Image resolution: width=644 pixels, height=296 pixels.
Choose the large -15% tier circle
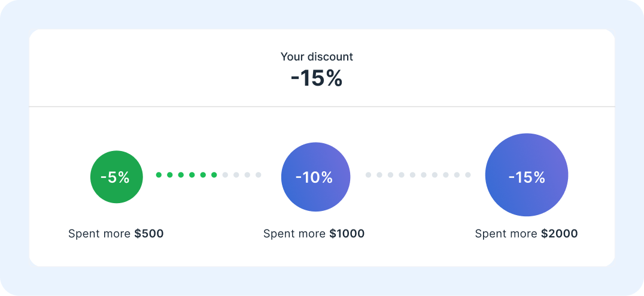(526, 175)
